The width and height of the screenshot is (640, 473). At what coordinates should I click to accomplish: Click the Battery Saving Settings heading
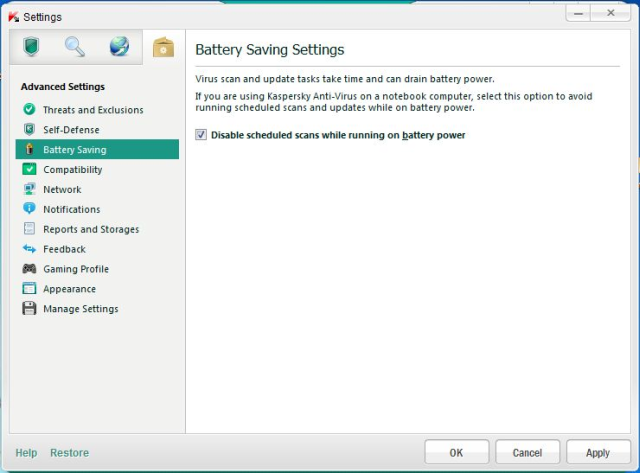(x=270, y=50)
